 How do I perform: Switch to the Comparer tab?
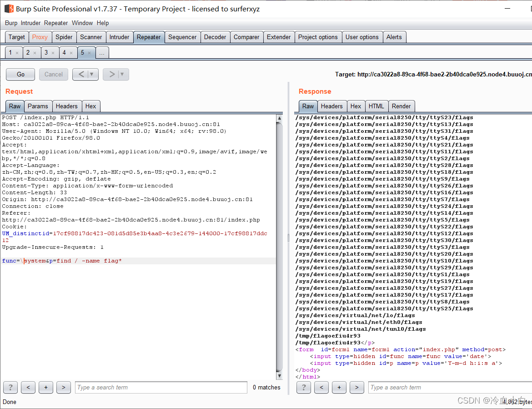click(246, 37)
